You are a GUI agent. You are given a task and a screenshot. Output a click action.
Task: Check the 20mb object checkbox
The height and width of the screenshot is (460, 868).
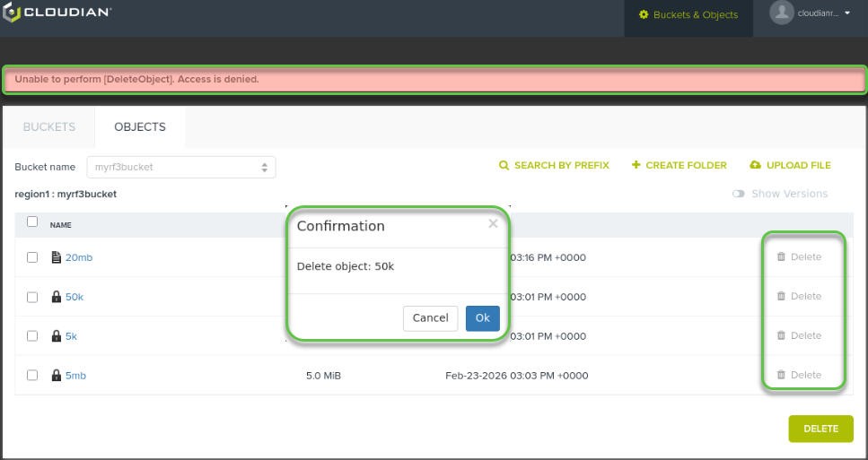[x=32, y=257]
